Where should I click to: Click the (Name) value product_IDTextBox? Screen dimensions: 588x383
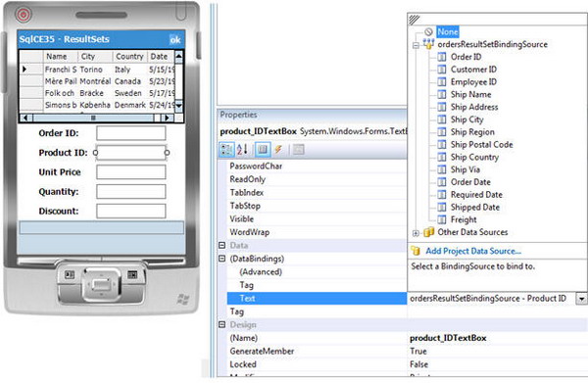(x=448, y=338)
